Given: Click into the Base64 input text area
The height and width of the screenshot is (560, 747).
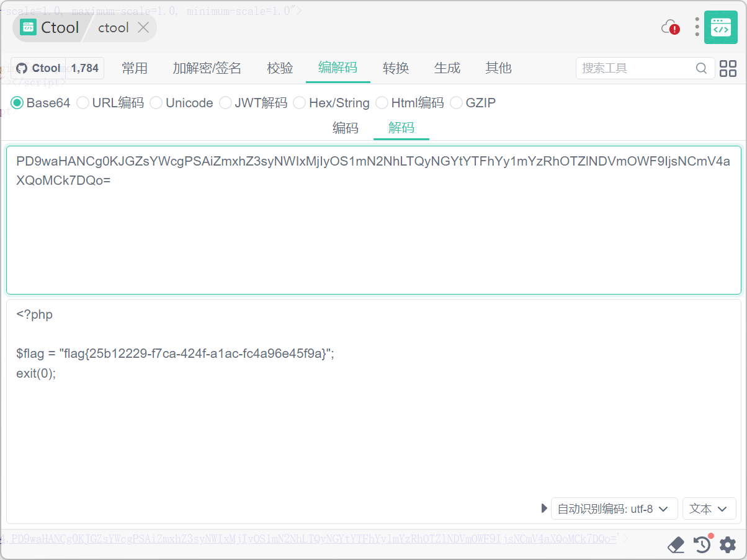Looking at the screenshot, I should click(373, 220).
